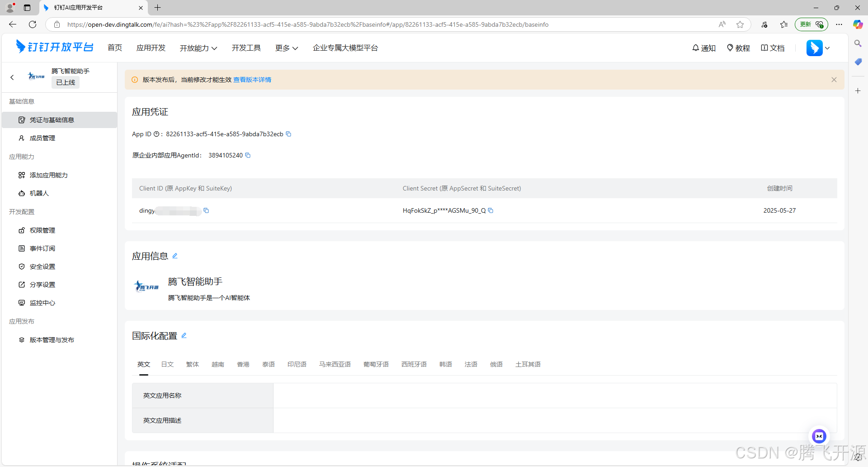Switch to the 泰语 language tab
This screenshot has width=868, height=467.
pos(269,364)
